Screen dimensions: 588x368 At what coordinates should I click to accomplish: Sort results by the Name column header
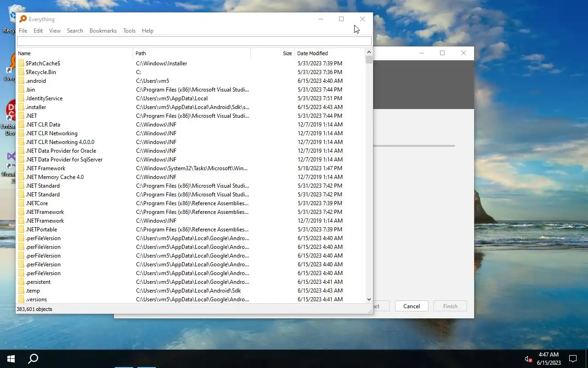(x=74, y=53)
